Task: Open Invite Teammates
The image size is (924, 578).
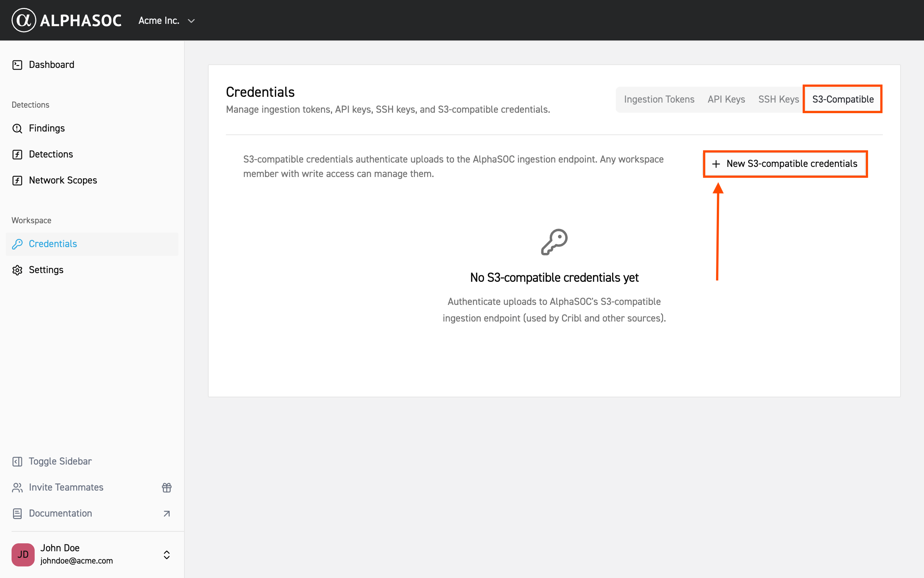Action: [x=92, y=488]
